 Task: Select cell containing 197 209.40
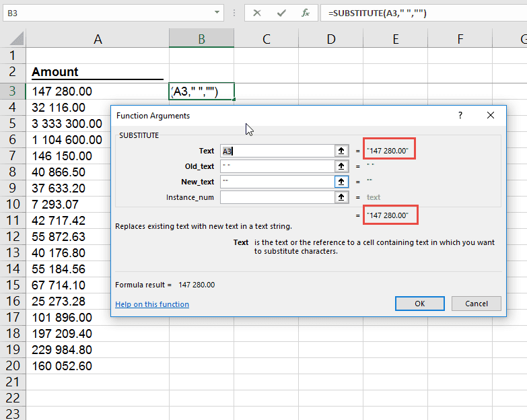98,334
